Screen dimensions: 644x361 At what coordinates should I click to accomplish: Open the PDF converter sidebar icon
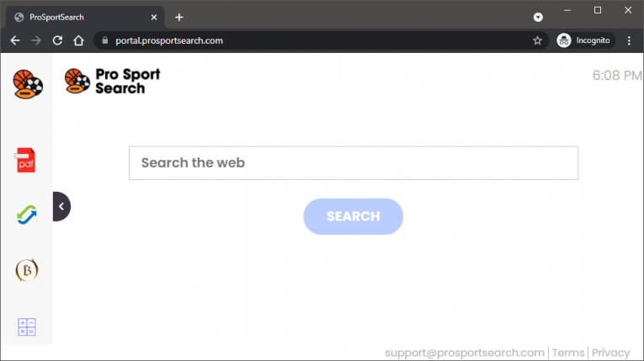click(26, 160)
